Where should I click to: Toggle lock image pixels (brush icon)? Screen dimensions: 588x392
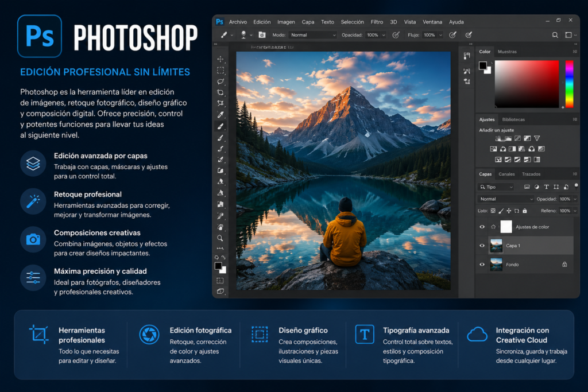click(x=501, y=211)
